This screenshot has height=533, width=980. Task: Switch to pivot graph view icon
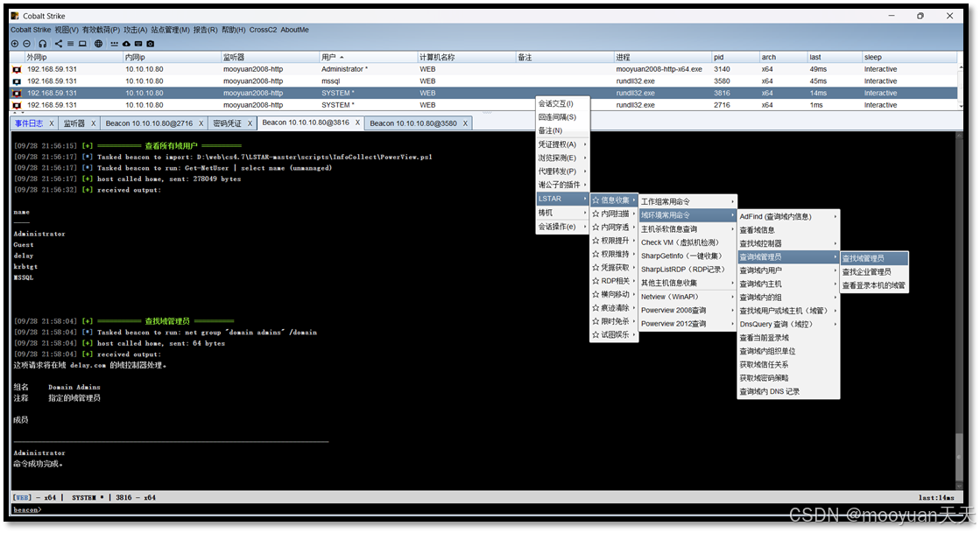tap(59, 44)
